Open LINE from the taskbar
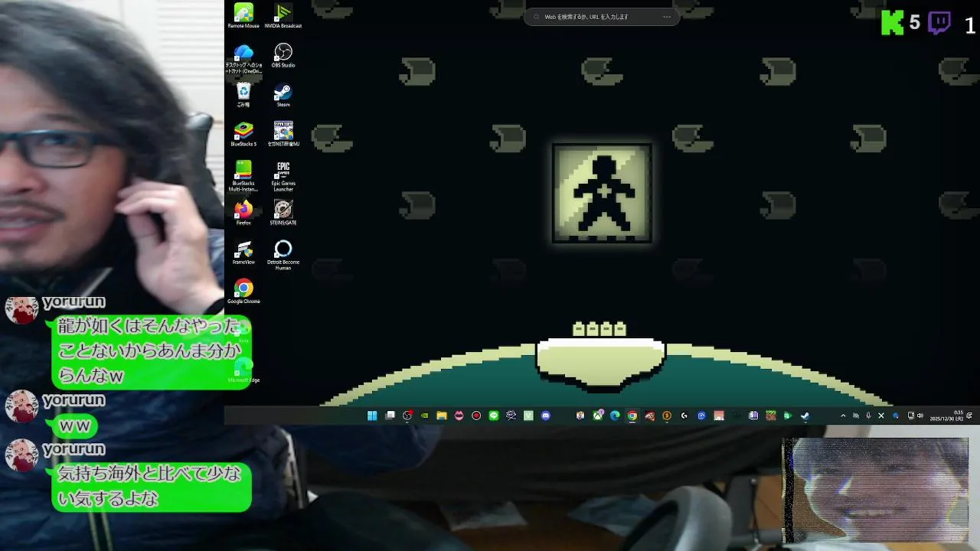The image size is (980, 551). [493, 416]
